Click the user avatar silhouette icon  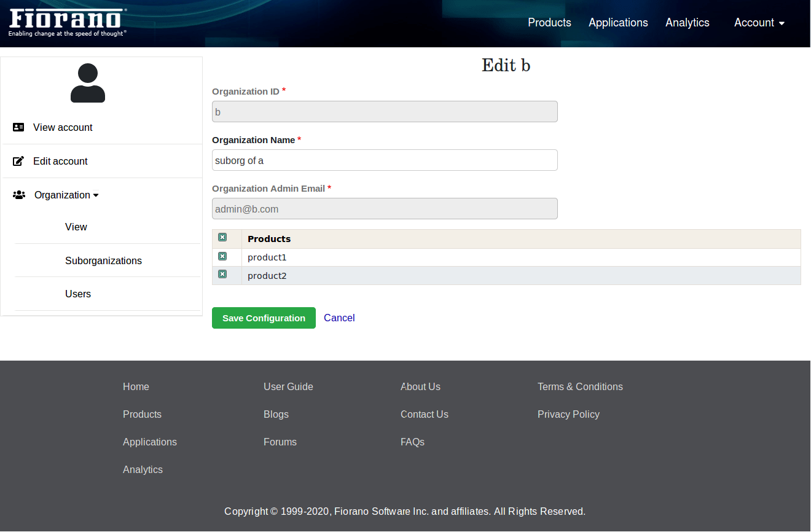coord(88,83)
